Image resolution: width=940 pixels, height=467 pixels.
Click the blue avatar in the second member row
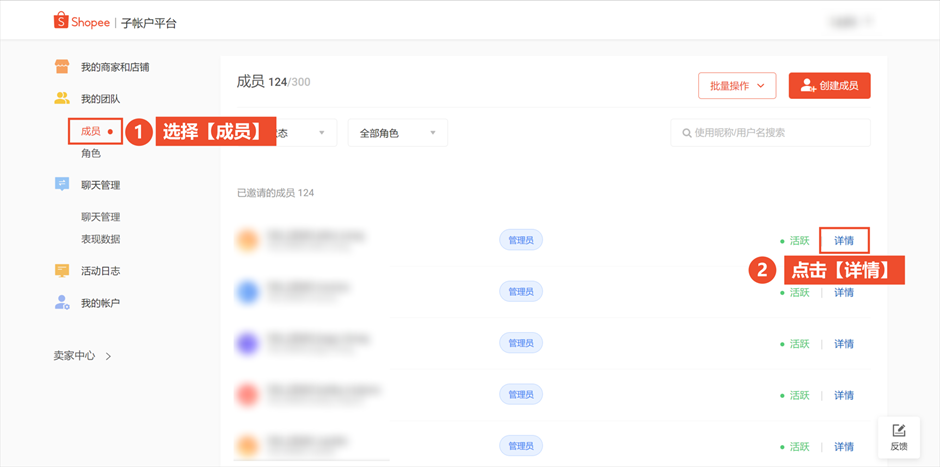(247, 292)
